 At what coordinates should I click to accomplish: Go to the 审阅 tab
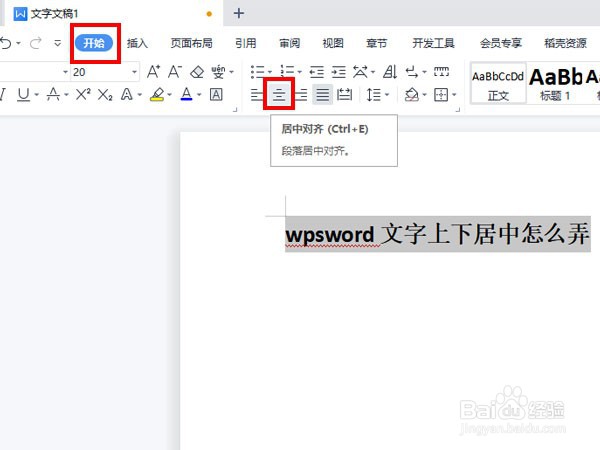[290, 43]
